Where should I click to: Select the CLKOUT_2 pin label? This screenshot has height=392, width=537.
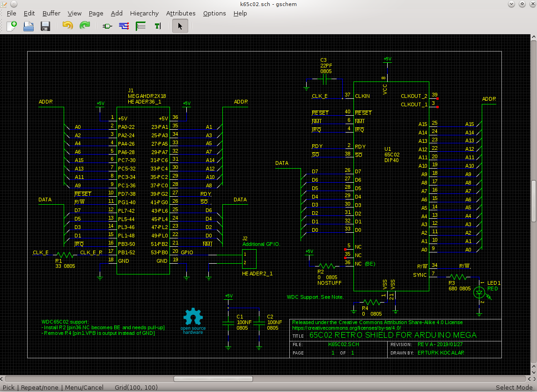(414, 96)
